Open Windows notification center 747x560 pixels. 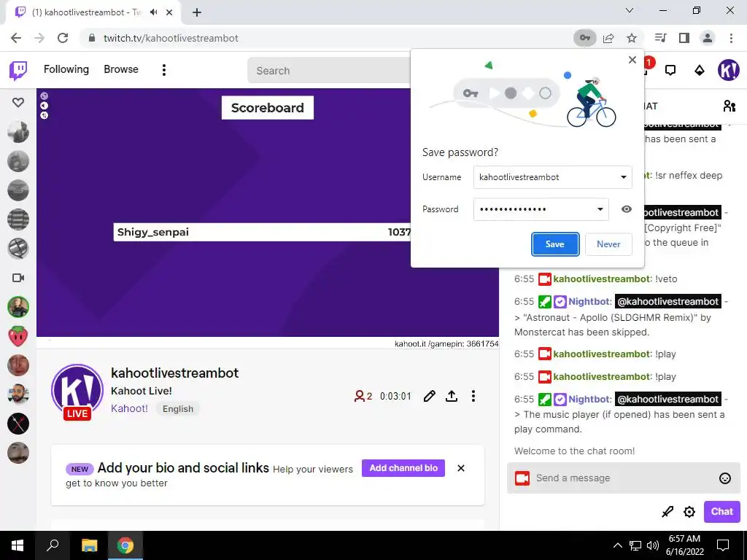[x=723, y=545]
